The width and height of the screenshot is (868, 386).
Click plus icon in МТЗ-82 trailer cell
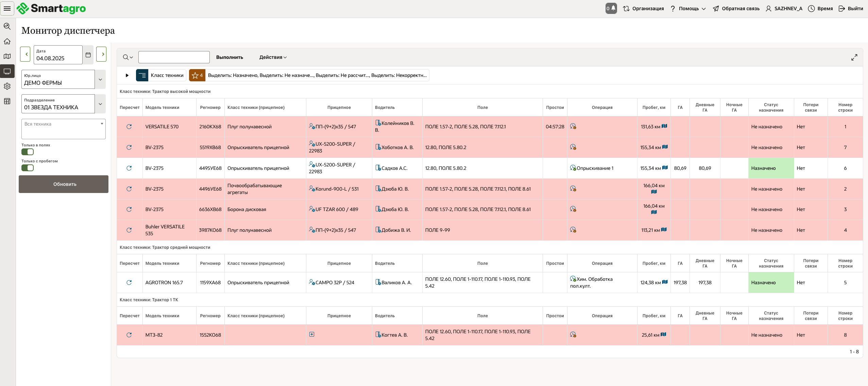pos(311,334)
